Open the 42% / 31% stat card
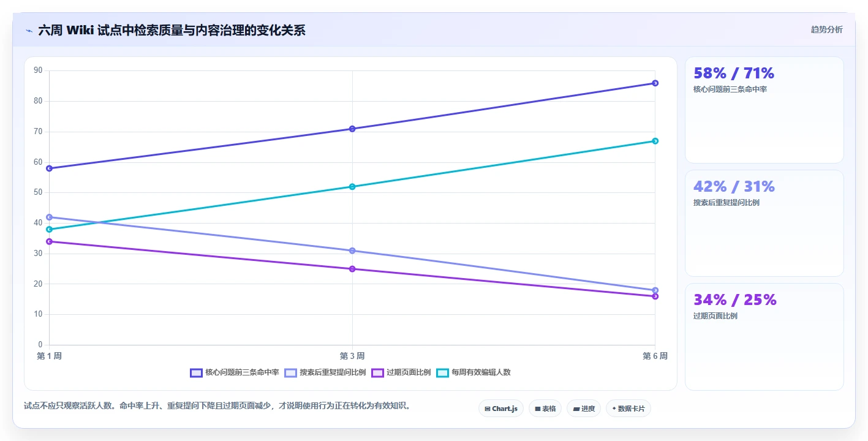This screenshot has height=441, width=868. pos(764,224)
